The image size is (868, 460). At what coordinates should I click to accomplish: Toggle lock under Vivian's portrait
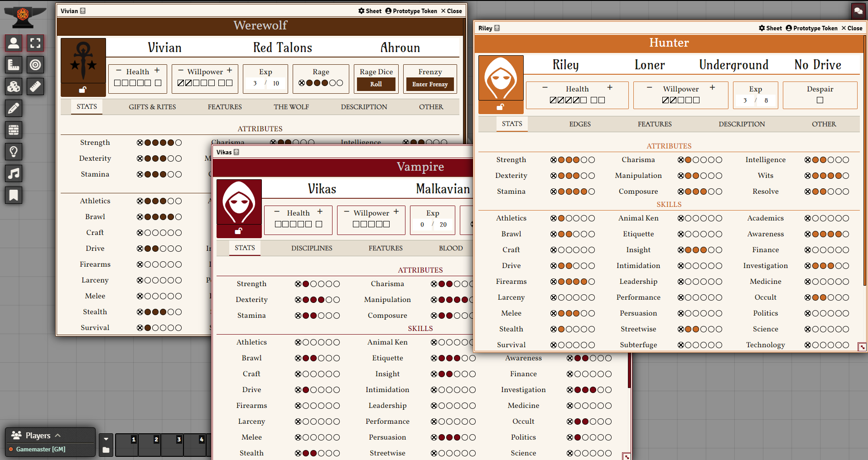(x=83, y=90)
